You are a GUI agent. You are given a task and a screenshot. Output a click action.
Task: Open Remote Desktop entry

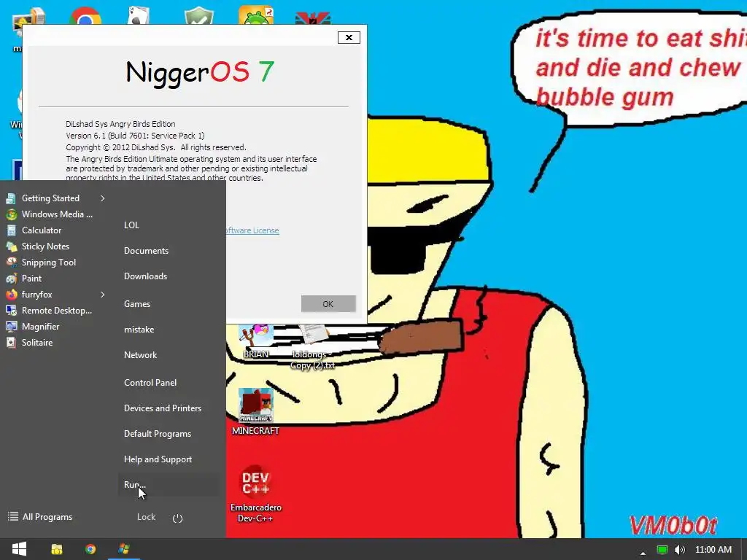point(57,311)
